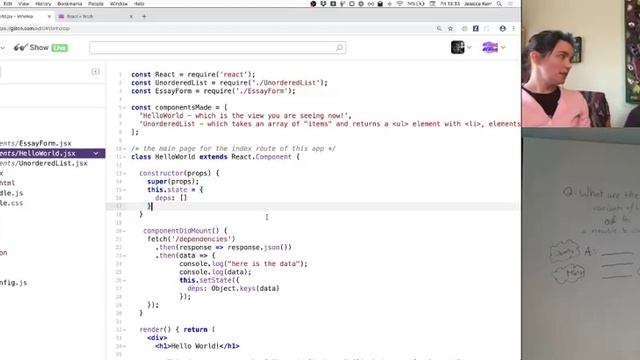
Task: Open the dark team avatar menu
Action: point(458,47)
